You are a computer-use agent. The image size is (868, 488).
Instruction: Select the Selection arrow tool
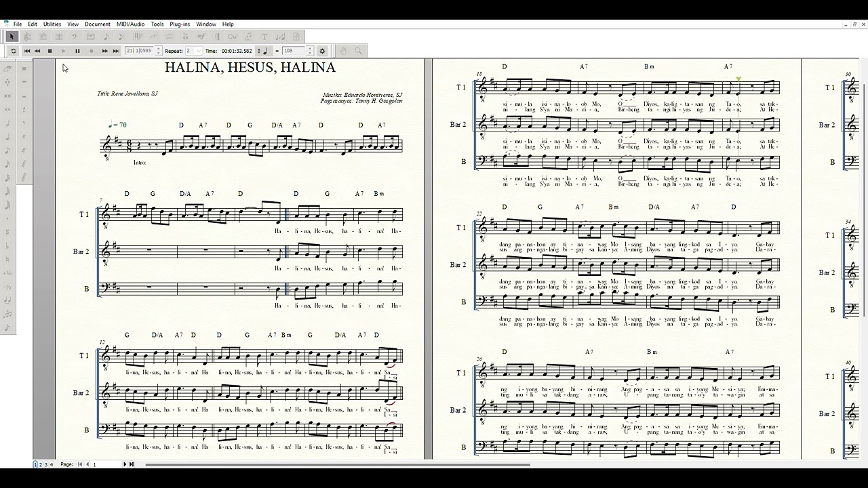point(12,37)
